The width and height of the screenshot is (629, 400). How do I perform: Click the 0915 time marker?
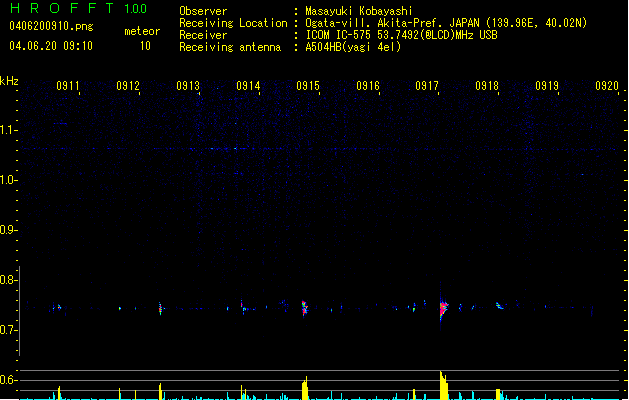[x=308, y=86]
